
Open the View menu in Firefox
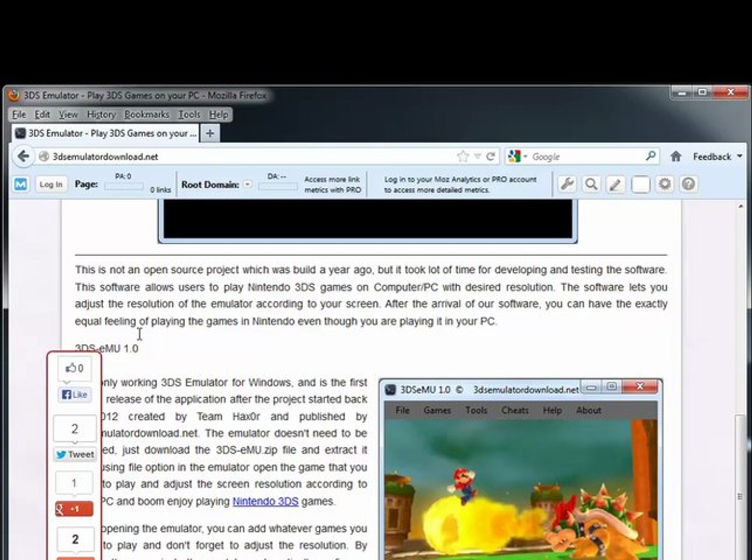68,115
